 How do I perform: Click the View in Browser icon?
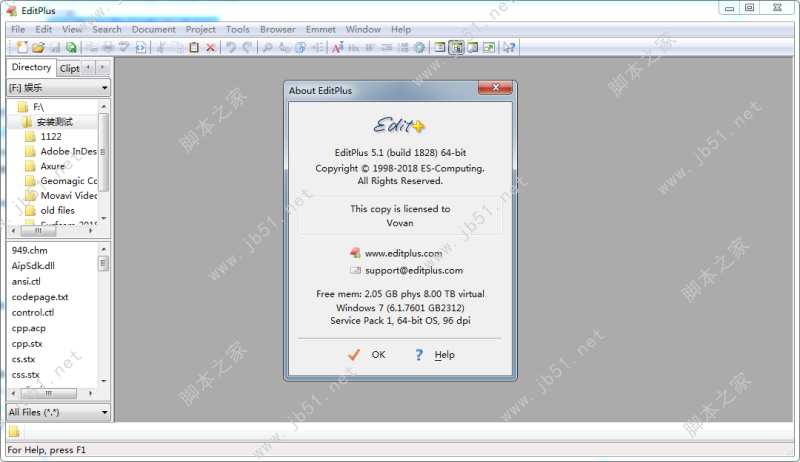140,47
